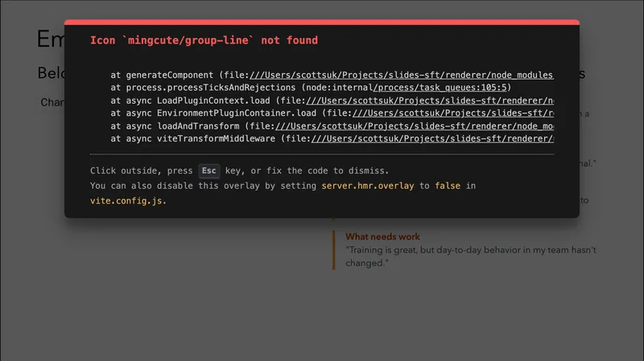644x361 pixels.
Task: Click the red top border of error overlay
Action: pyautogui.click(x=322, y=22)
